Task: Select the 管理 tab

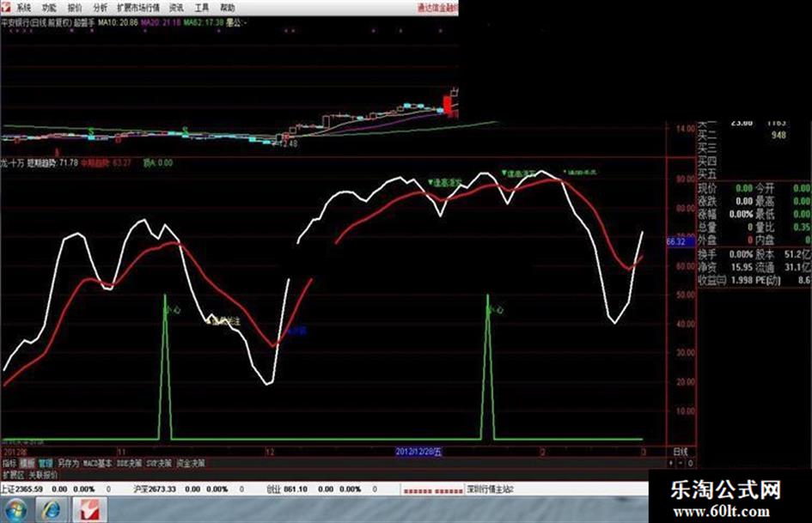Action: (x=46, y=464)
